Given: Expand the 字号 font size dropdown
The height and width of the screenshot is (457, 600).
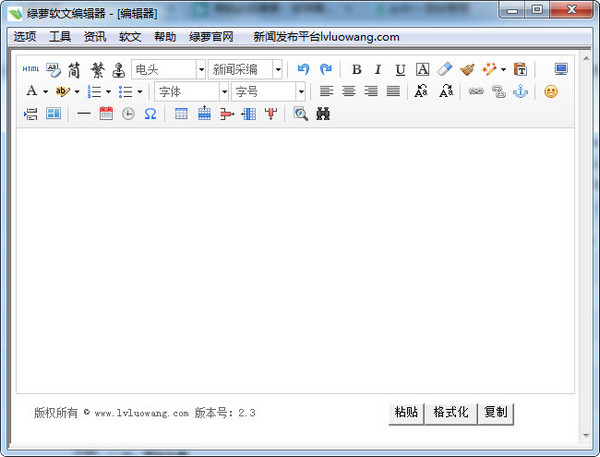Looking at the screenshot, I should coord(300,92).
